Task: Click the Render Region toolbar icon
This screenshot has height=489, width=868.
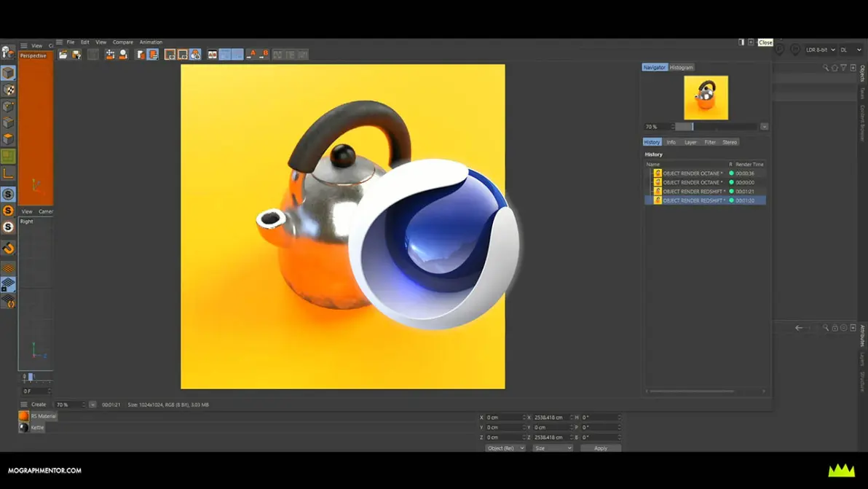Action: click(x=110, y=54)
